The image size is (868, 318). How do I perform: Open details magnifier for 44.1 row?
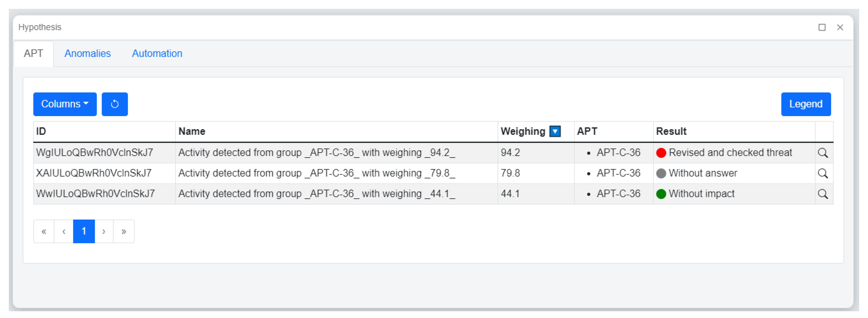823,194
